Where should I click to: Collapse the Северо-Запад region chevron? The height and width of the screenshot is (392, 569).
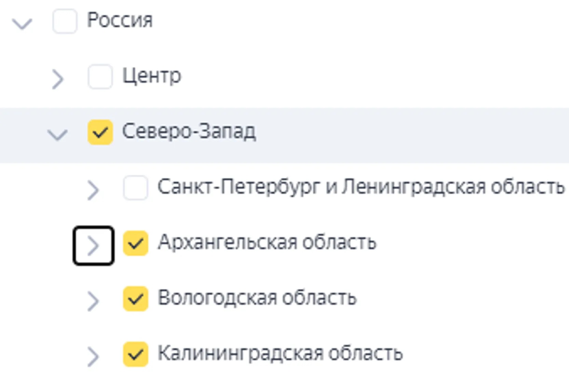tap(57, 135)
